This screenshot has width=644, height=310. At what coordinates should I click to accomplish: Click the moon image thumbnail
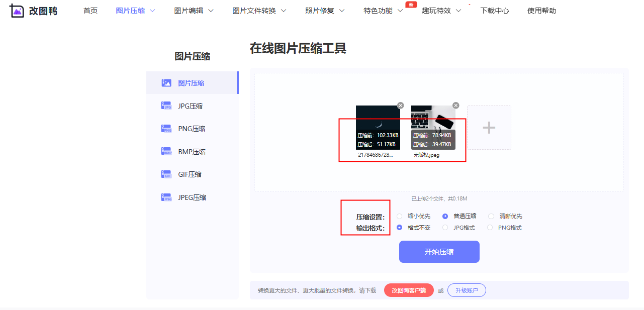378,128
